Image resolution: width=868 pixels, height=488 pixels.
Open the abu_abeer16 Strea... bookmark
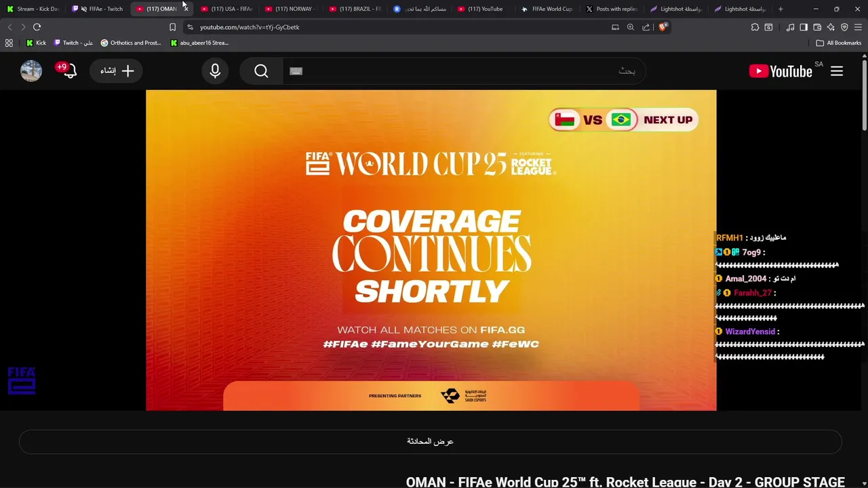[199, 43]
